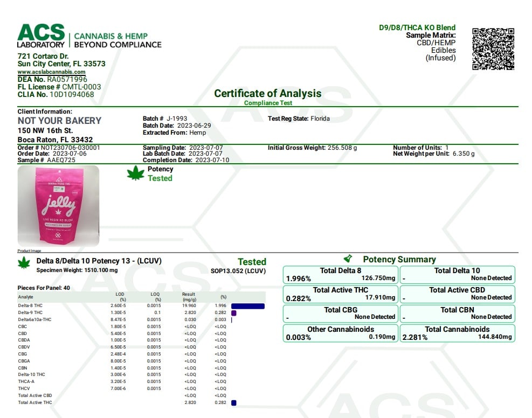Viewport: 532px width, 418px height.
Task: Click Net Weight per Unit 6.350 g
Action: coord(433,154)
